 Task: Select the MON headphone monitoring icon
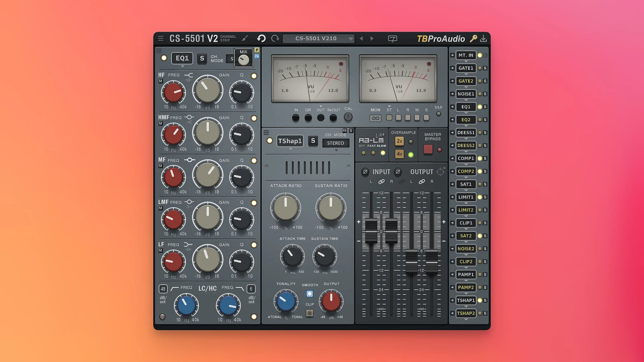click(375, 118)
